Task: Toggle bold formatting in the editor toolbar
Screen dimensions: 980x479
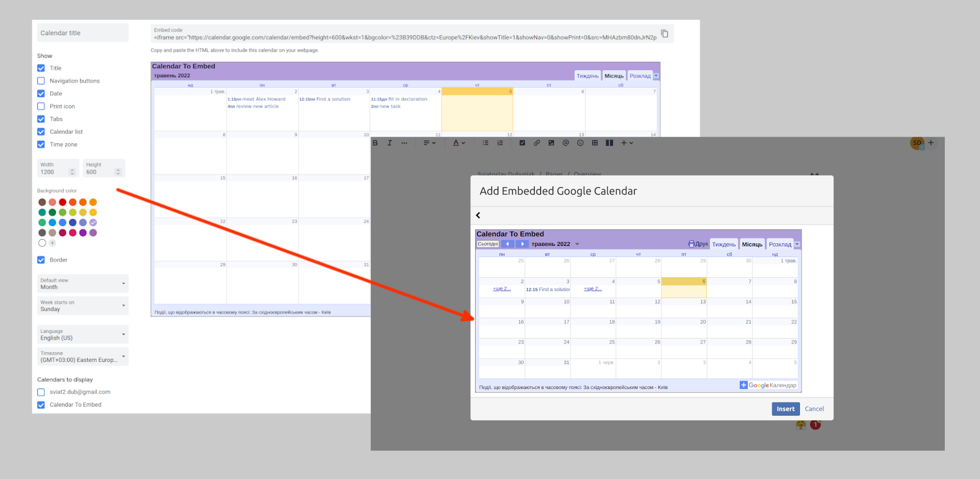Action: pyautogui.click(x=375, y=143)
